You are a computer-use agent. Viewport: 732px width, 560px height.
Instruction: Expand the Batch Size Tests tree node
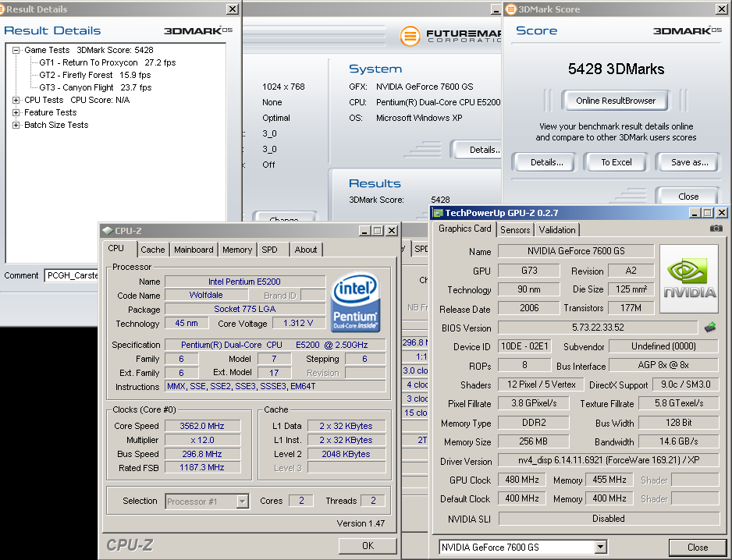[x=16, y=125]
